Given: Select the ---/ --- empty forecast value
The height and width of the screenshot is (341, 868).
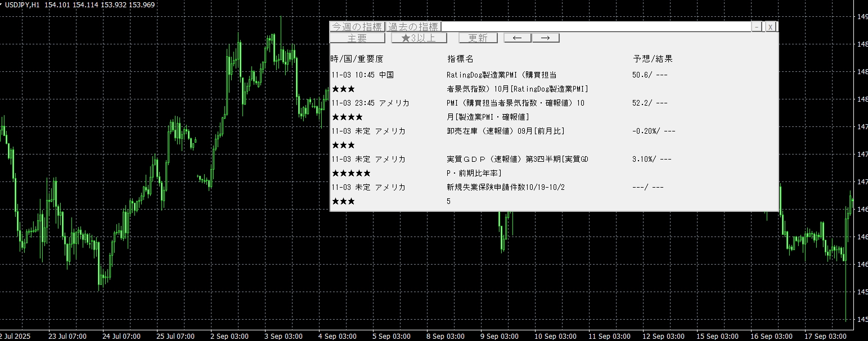Looking at the screenshot, I should pyautogui.click(x=648, y=187).
